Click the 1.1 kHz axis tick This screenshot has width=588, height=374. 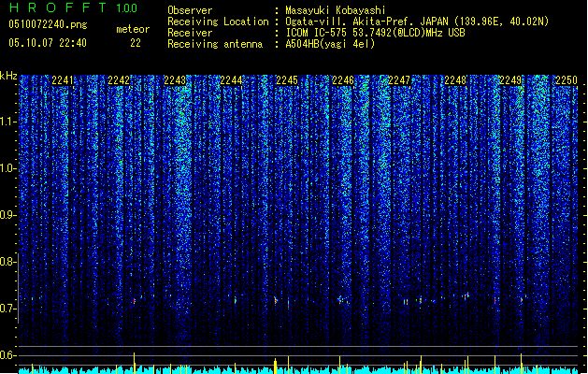[8, 122]
